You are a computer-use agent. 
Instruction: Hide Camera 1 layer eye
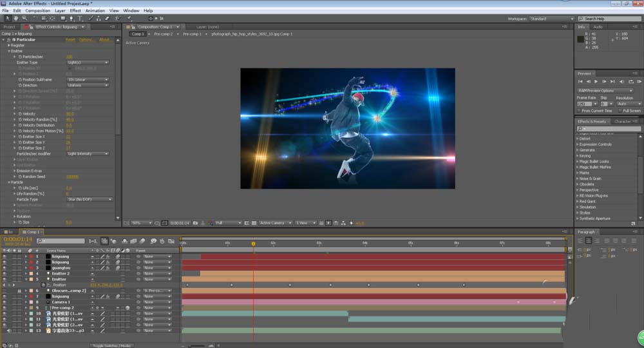click(5, 302)
